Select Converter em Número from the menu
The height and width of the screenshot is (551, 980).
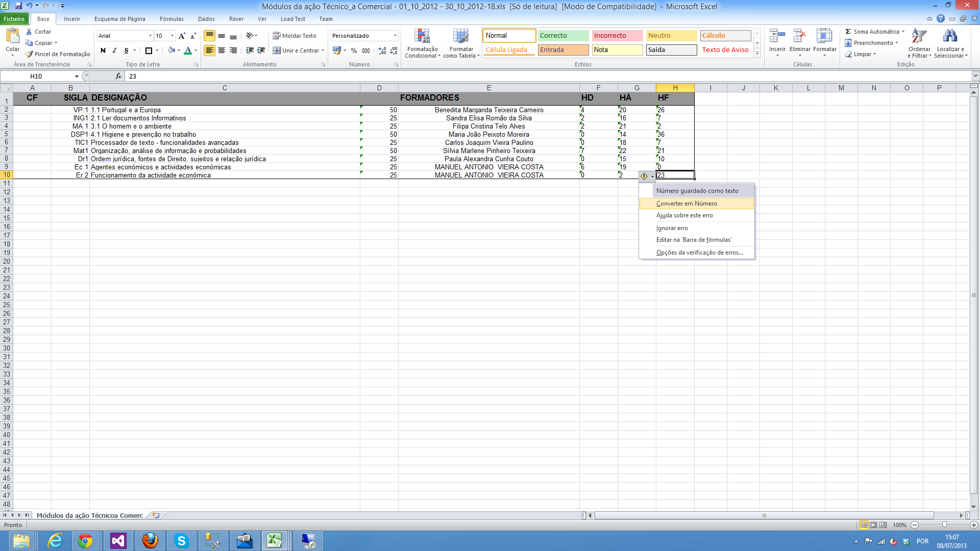coord(687,204)
